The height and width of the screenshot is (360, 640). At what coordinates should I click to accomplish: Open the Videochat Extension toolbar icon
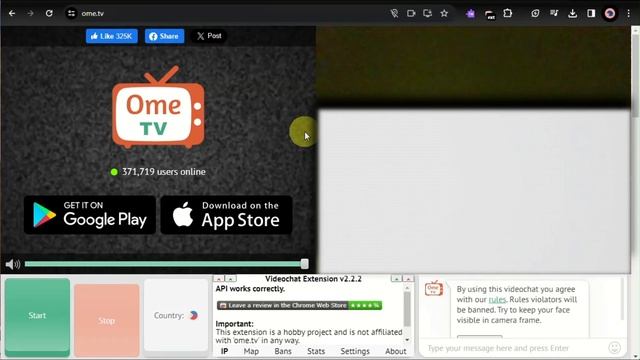pyautogui.click(x=490, y=15)
